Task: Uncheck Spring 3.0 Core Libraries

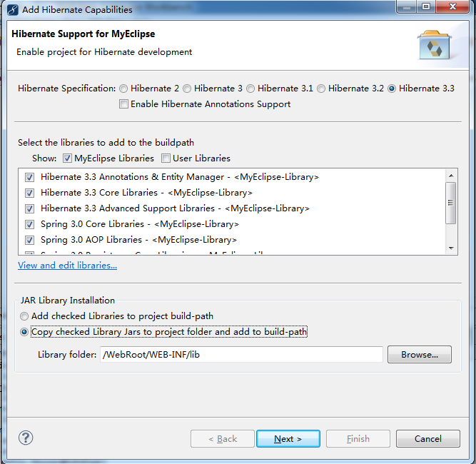Action: (29, 224)
